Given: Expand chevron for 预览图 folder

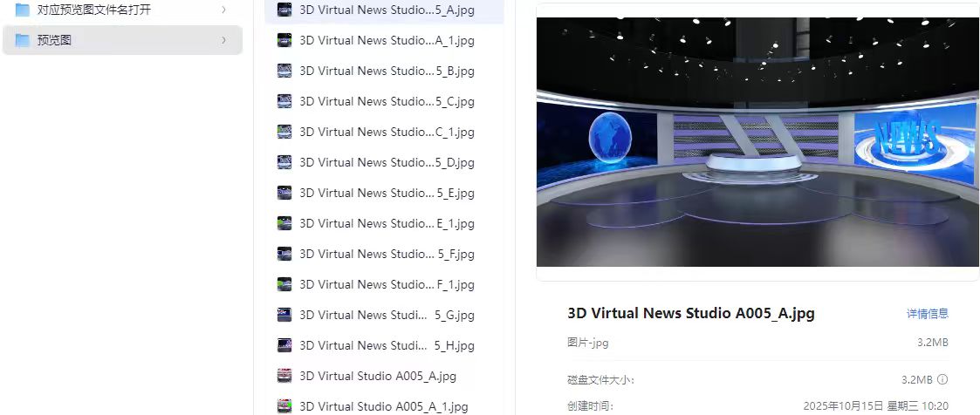Looking at the screenshot, I should (x=223, y=41).
